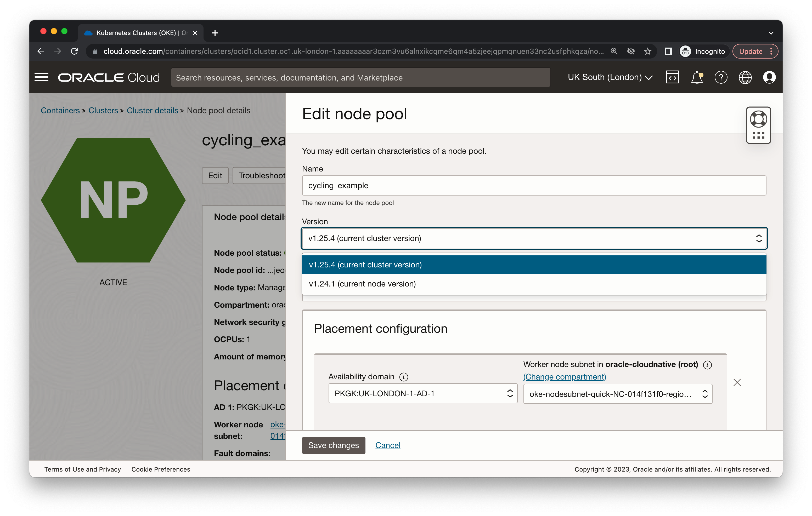Reload the page with the refresh icon
This screenshot has width=812, height=516.
(75, 51)
